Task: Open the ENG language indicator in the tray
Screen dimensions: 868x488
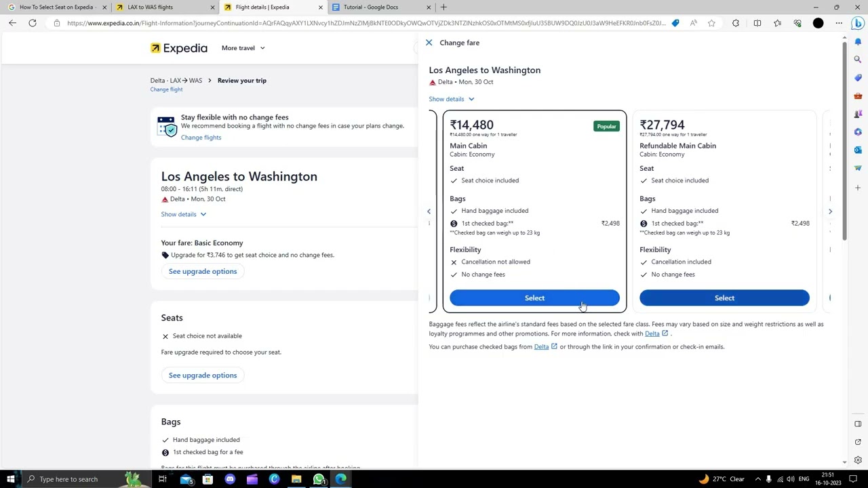Action: [804, 479]
